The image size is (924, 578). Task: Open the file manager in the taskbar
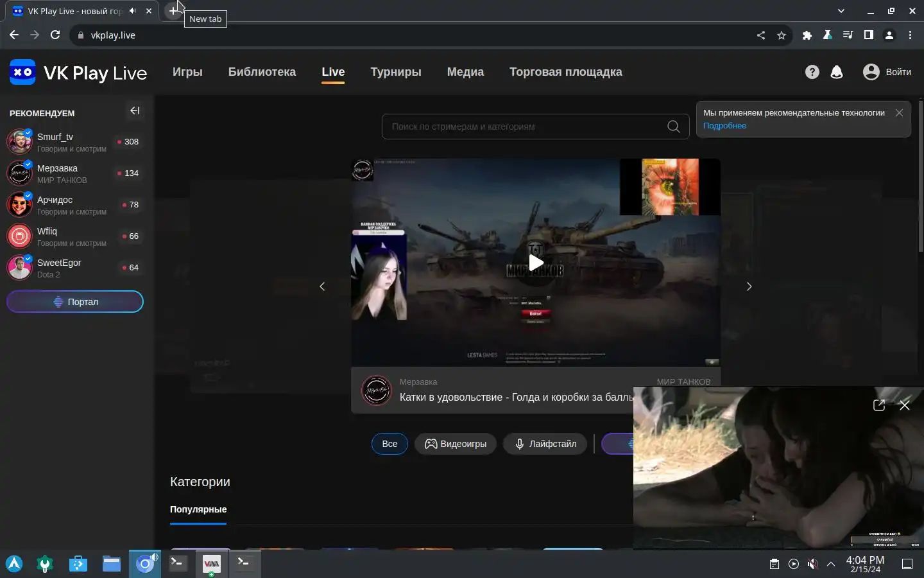[112, 564]
